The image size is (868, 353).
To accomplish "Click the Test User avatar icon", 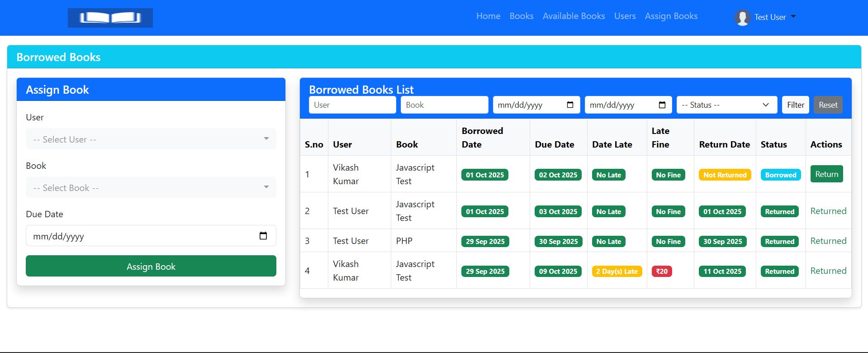I will [742, 18].
